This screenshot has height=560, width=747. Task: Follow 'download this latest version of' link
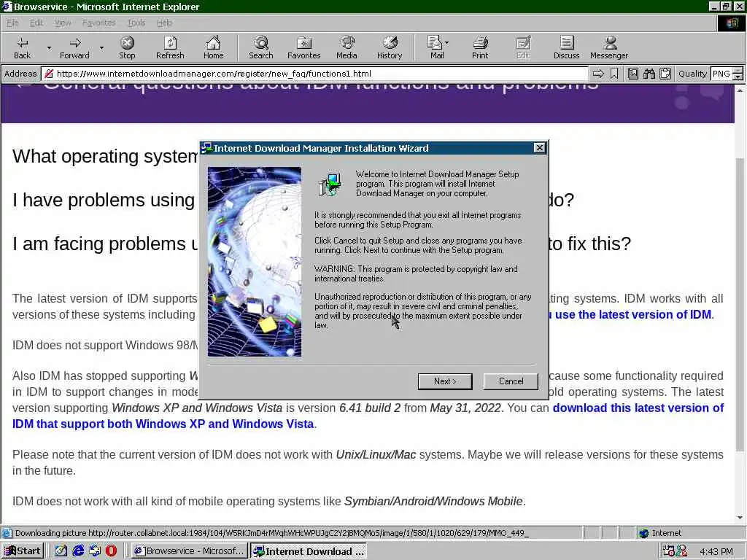(638, 408)
